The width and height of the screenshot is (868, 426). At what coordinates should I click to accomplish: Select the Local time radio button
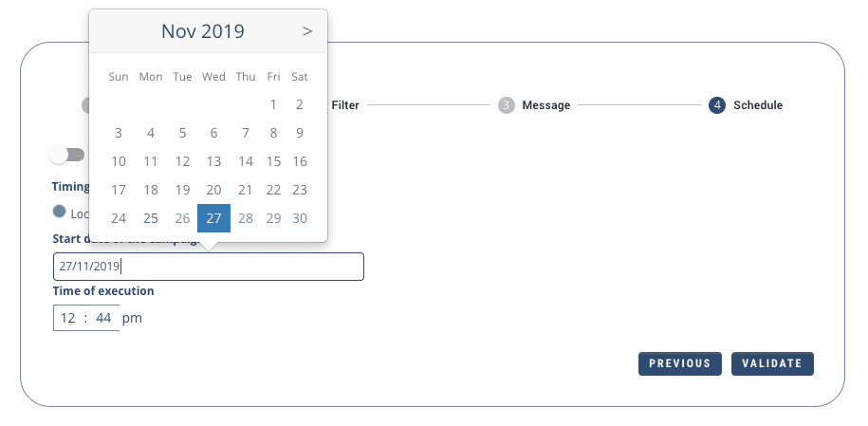click(60, 212)
